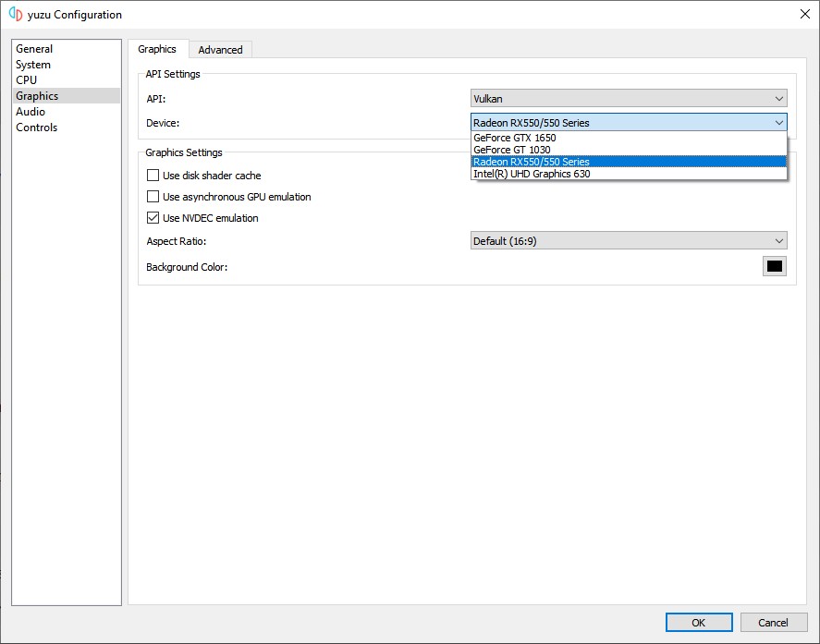
Task: Open the System settings category
Action: pyautogui.click(x=33, y=64)
